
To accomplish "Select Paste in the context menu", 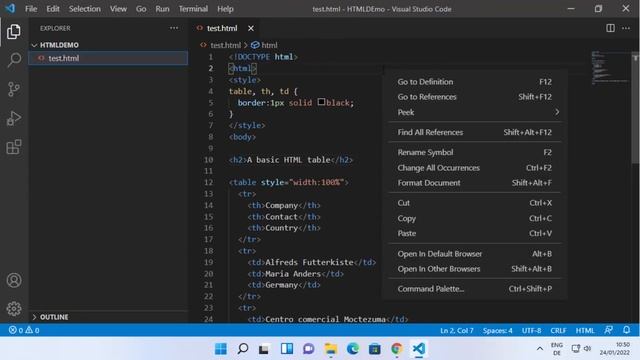I will tap(475, 233).
